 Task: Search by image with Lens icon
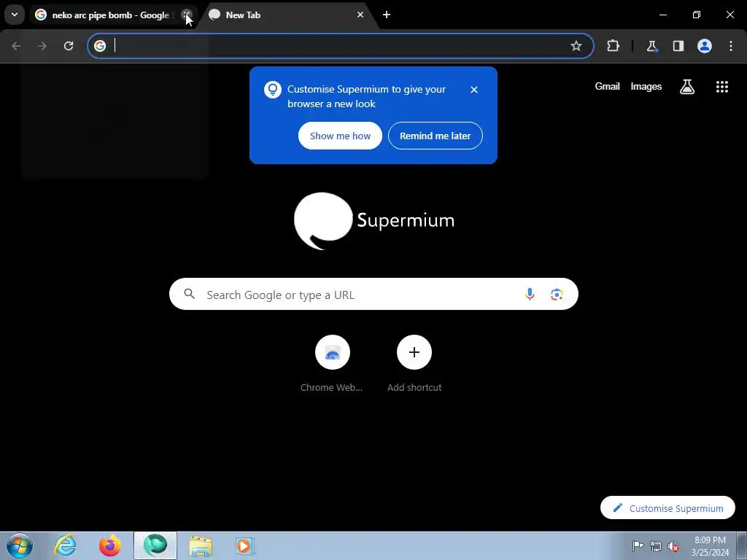557,295
